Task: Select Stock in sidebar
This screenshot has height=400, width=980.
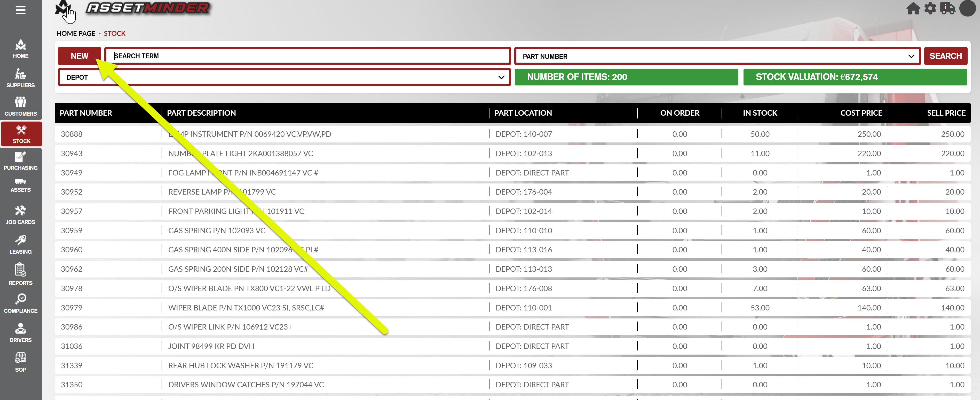Action: [x=21, y=134]
